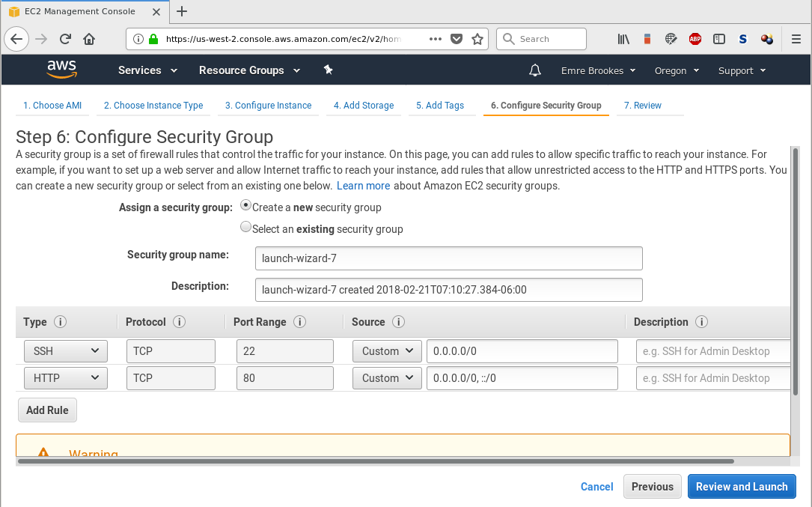
Task: Click the green secure padlock icon
Action: point(153,39)
